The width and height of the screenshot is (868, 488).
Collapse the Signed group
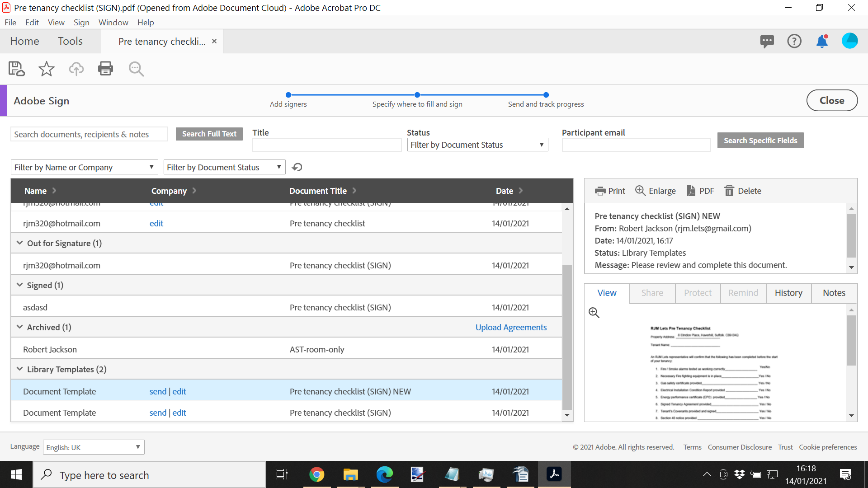[19, 285]
